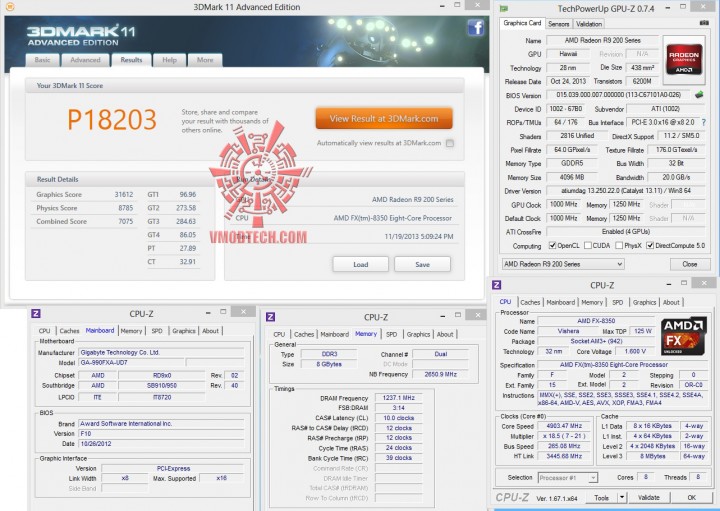Click the Driver Version field in GPU-Z

pos(625,191)
